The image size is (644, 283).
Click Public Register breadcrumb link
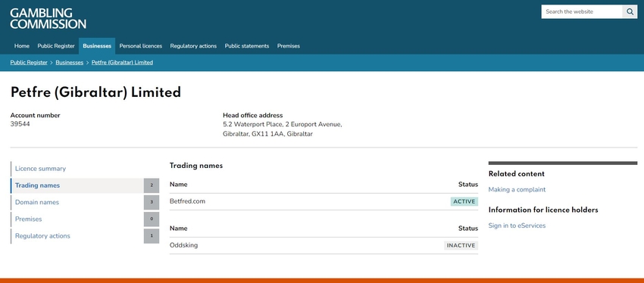29,62
